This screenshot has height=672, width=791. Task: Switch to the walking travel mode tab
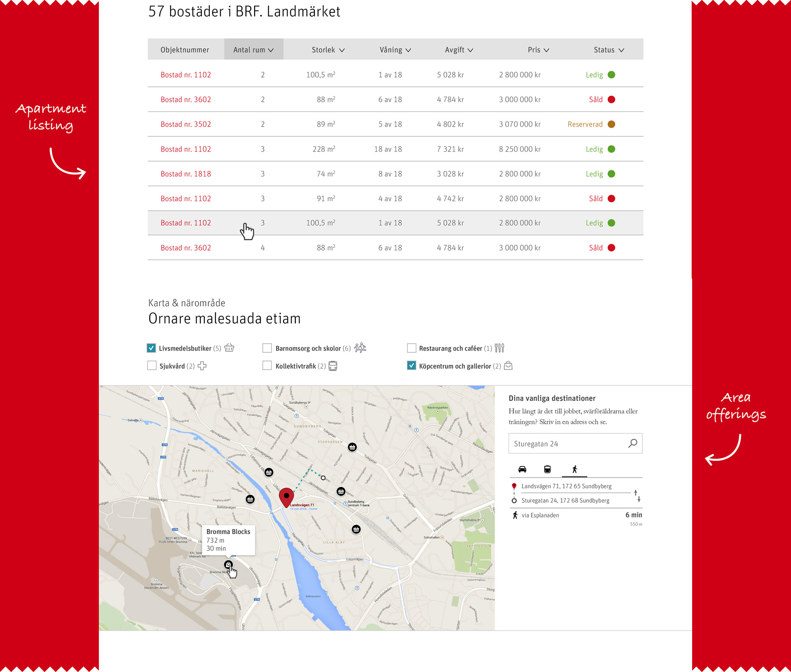[574, 469]
